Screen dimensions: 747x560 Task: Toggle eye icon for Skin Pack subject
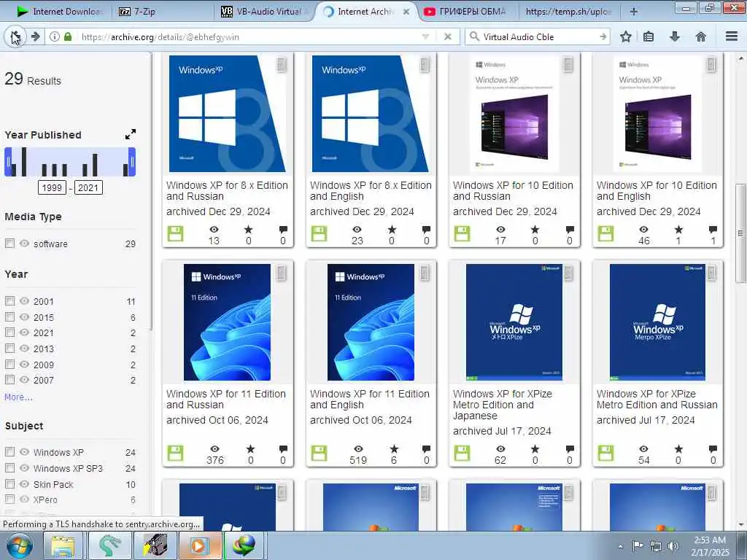pos(24,484)
